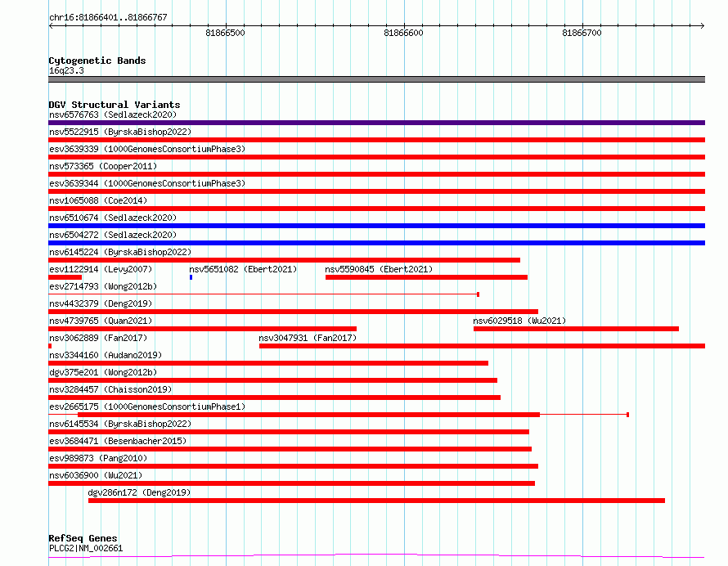Click the esv1122914 (Levy2007) label
Screen dimensions: 728x566
tap(101, 269)
